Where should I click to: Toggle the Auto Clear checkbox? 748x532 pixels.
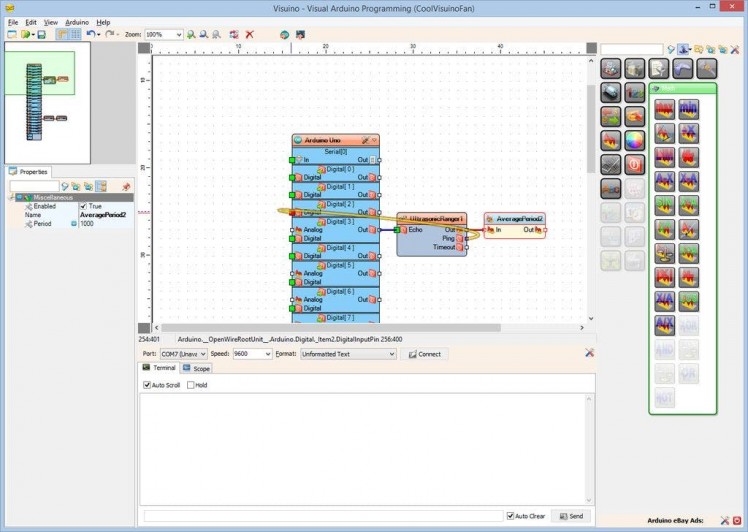click(511, 516)
